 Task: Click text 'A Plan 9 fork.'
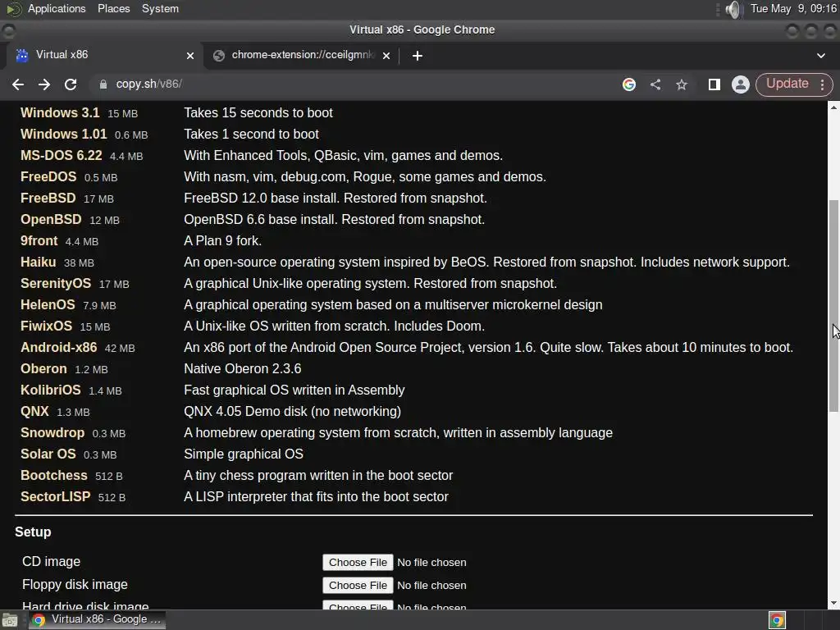pyautogui.click(x=223, y=240)
